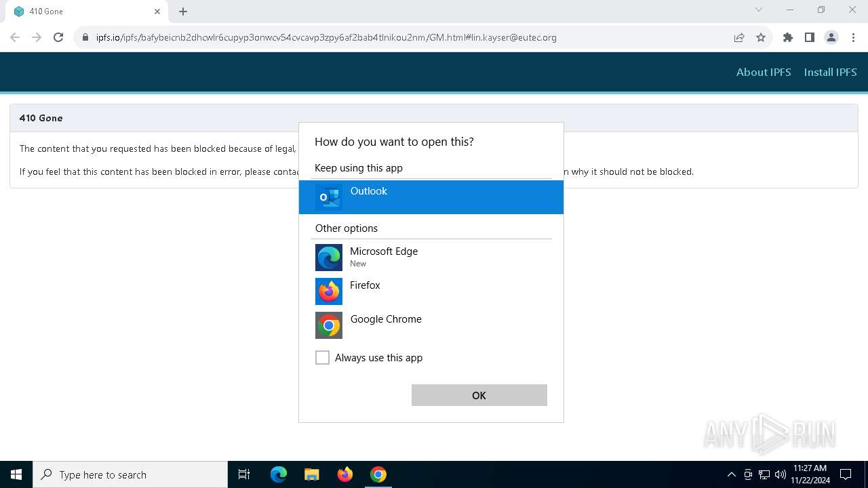Go forward in Chrome
Viewport: 868px width, 488px height.
[x=37, y=37]
